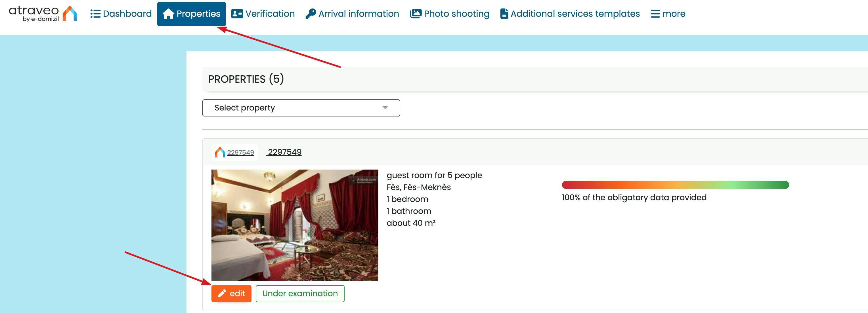Click the small house icon beside 2297549
The width and height of the screenshot is (868, 313).
(220, 152)
